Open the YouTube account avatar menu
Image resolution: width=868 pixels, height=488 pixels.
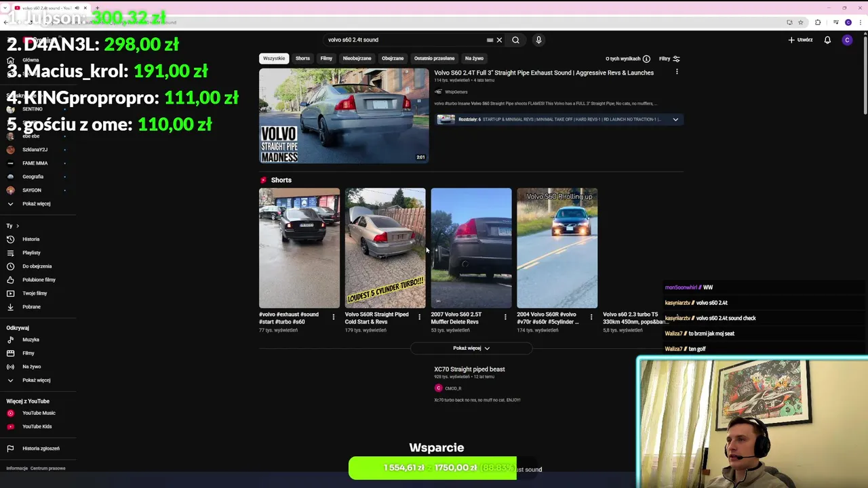tap(847, 40)
